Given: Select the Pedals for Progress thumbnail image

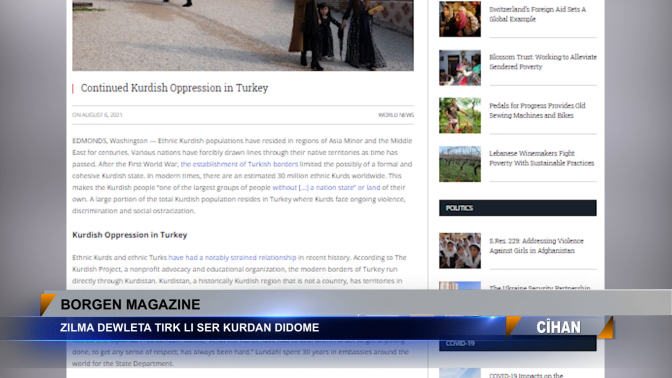Looking at the screenshot, I should pyautogui.click(x=460, y=115).
